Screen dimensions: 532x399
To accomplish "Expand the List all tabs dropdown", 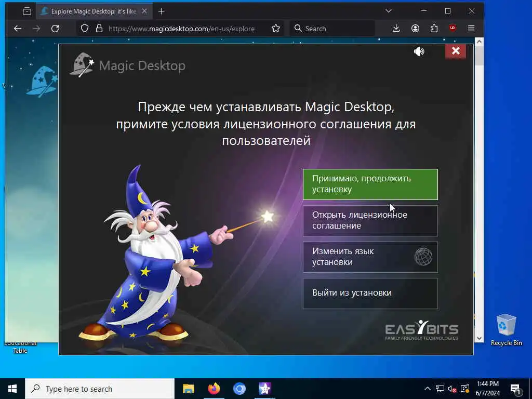I will click(x=389, y=11).
